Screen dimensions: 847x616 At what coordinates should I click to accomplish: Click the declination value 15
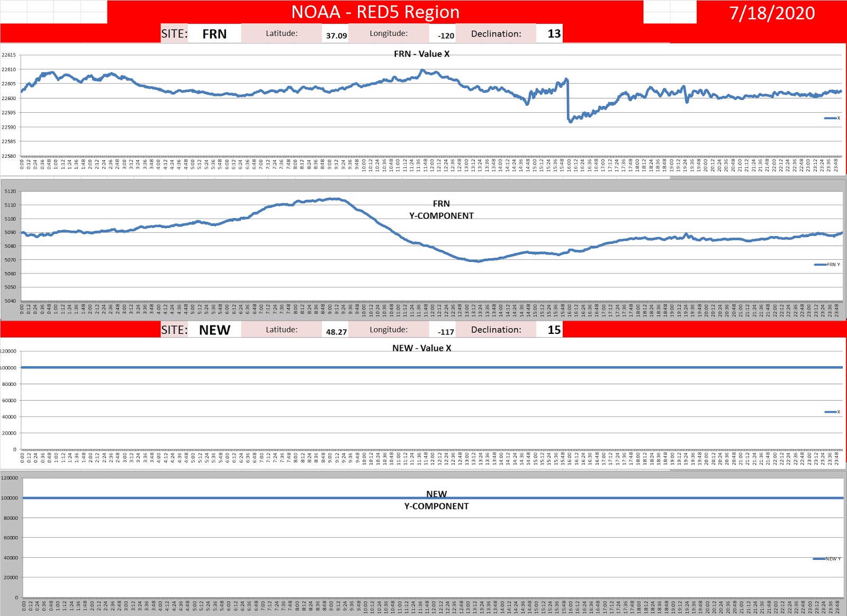click(x=554, y=330)
